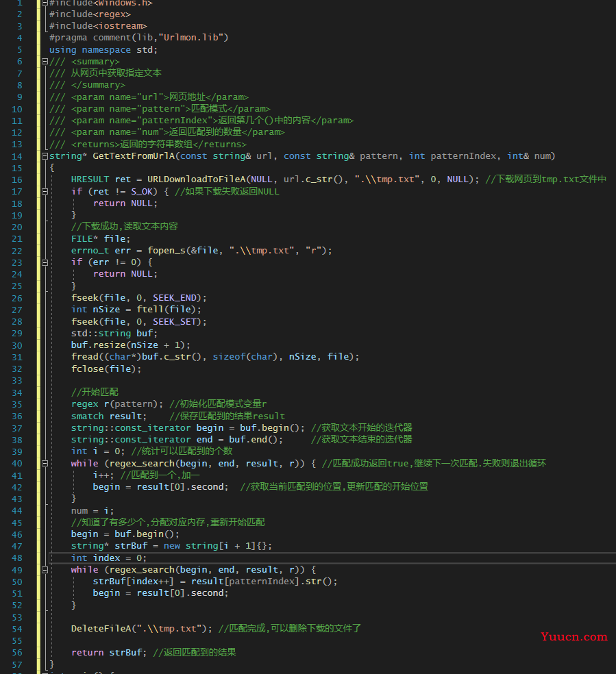Click the param name="pattern" comment line
This screenshot has width=616, height=674.
tap(160, 109)
